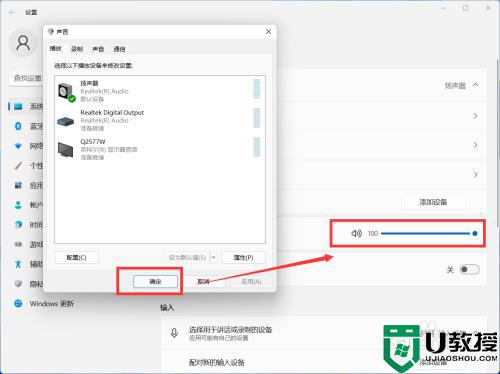Open 选择用于讲话或录制的设备 input row
This screenshot has width=500, height=374.
coord(323,333)
